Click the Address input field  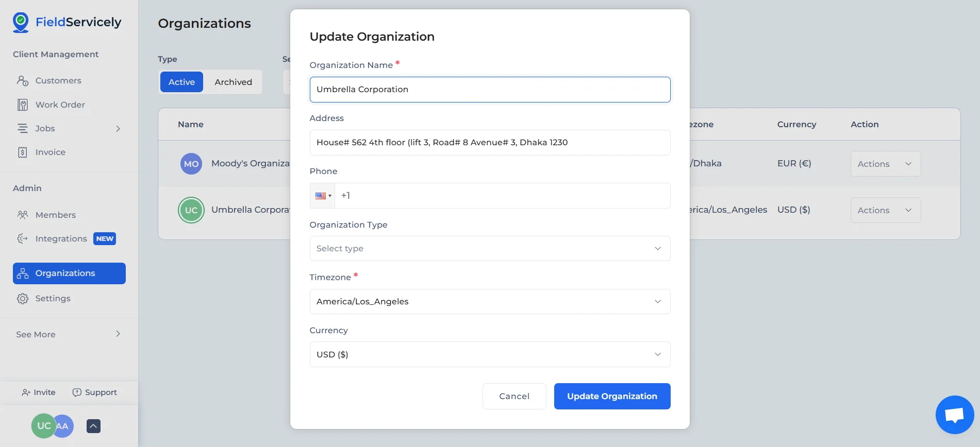pos(490,143)
